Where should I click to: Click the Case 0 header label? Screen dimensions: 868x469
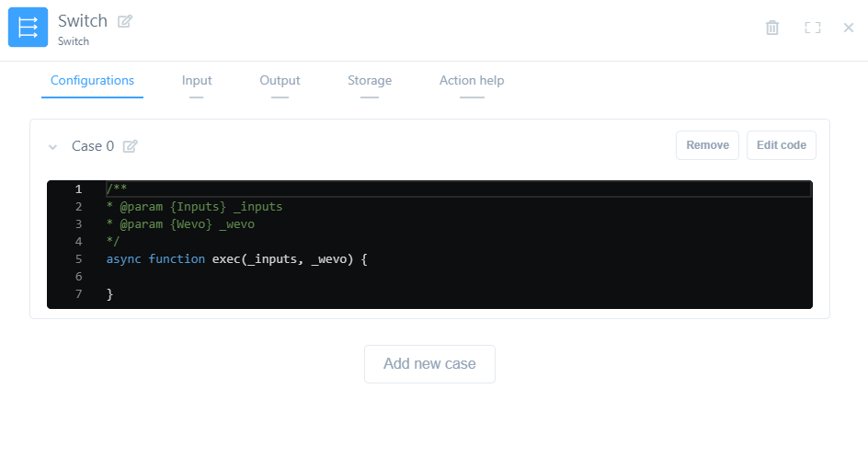[93, 146]
